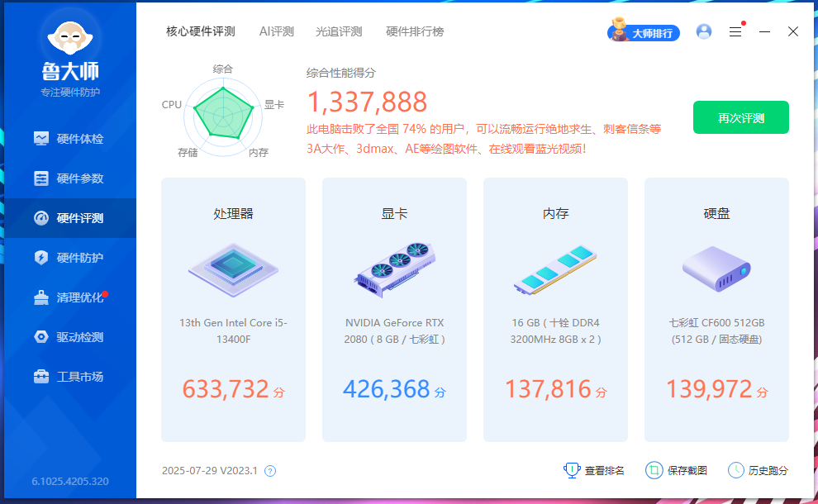Click the 硬件参数 list icon
Viewport: 818px width, 504px height.
tap(41, 178)
